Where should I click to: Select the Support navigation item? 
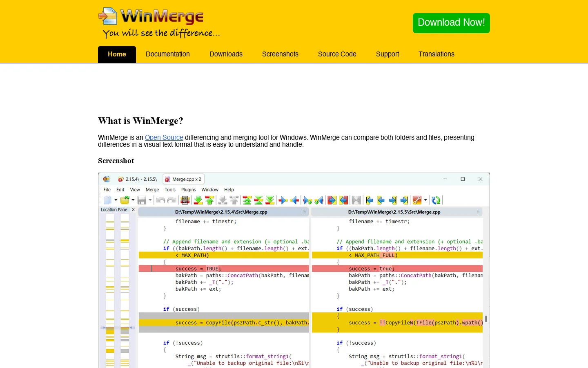tap(388, 54)
